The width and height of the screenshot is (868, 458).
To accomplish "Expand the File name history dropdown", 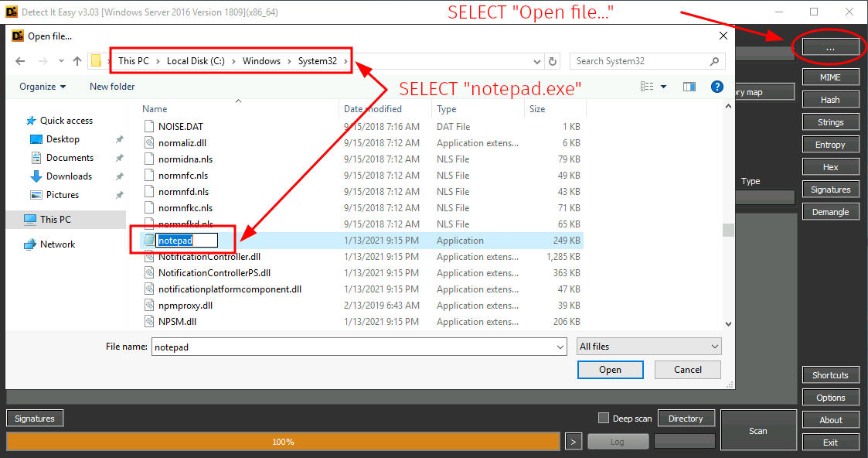I will pyautogui.click(x=560, y=347).
